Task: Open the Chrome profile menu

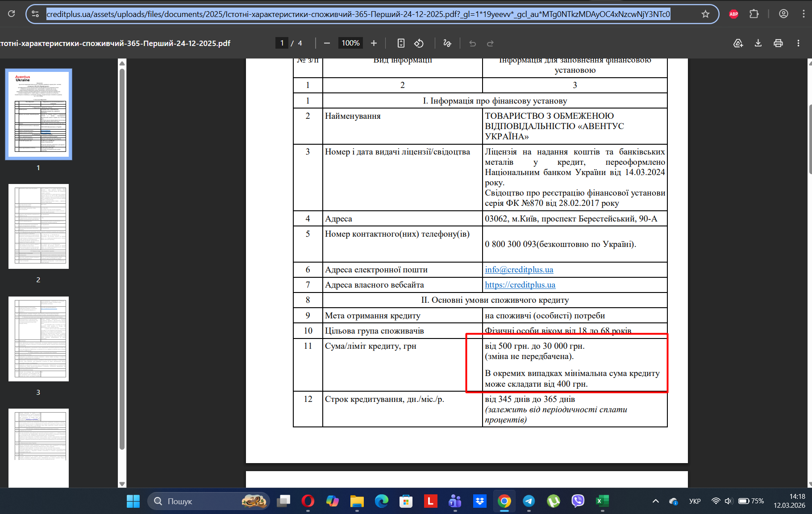Action: (x=783, y=14)
